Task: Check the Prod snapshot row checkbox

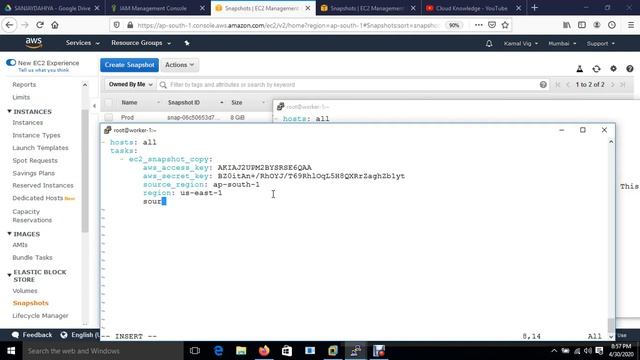Action: tap(109, 118)
